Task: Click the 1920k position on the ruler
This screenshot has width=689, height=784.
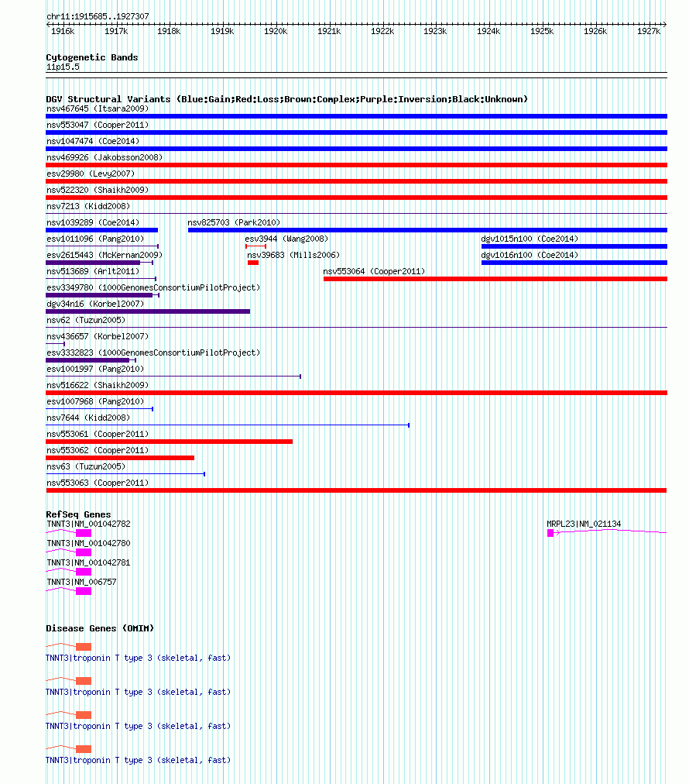Action: (x=276, y=31)
